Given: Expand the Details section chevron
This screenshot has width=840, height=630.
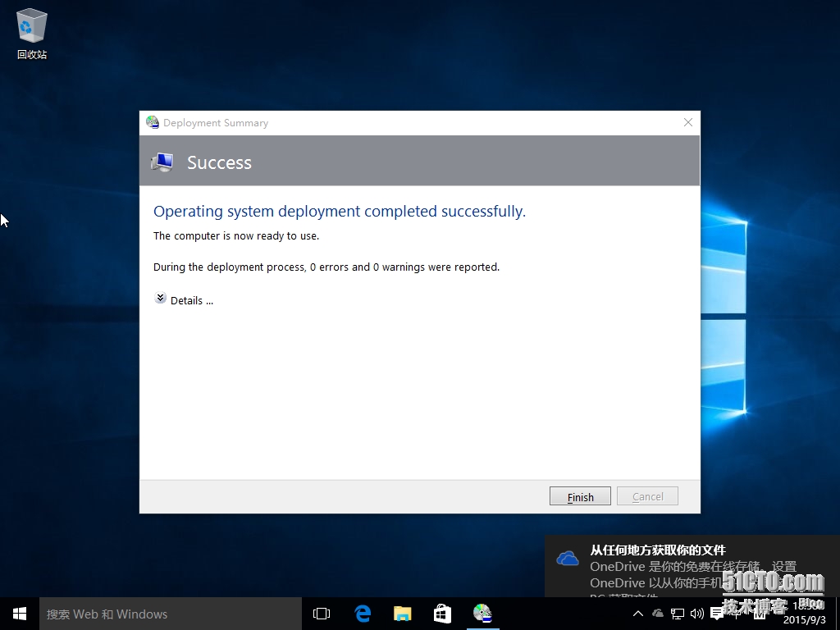Looking at the screenshot, I should pyautogui.click(x=160, y=298).
